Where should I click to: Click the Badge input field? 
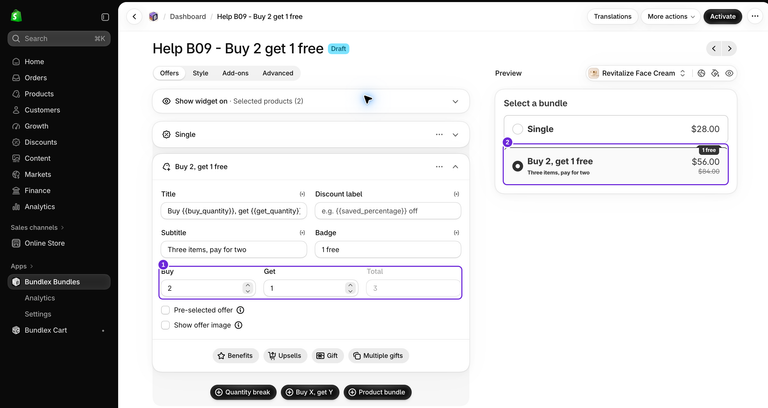click(387, 250)
